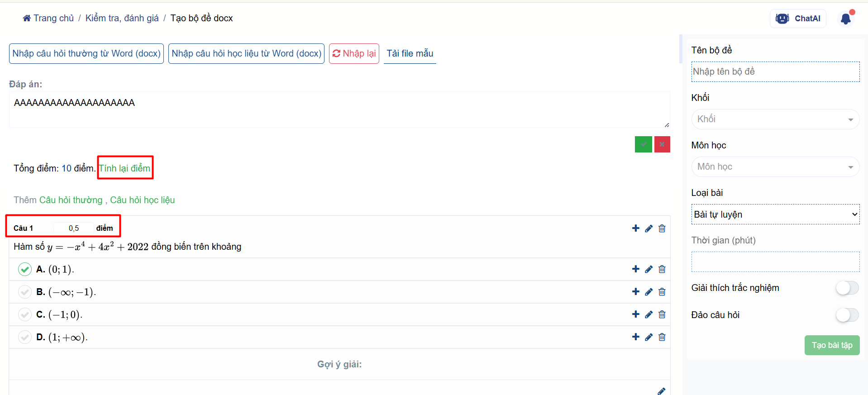868x395 pixels.
Task: Confirm the answer with the green checkmark button
Action: [643, 144]
